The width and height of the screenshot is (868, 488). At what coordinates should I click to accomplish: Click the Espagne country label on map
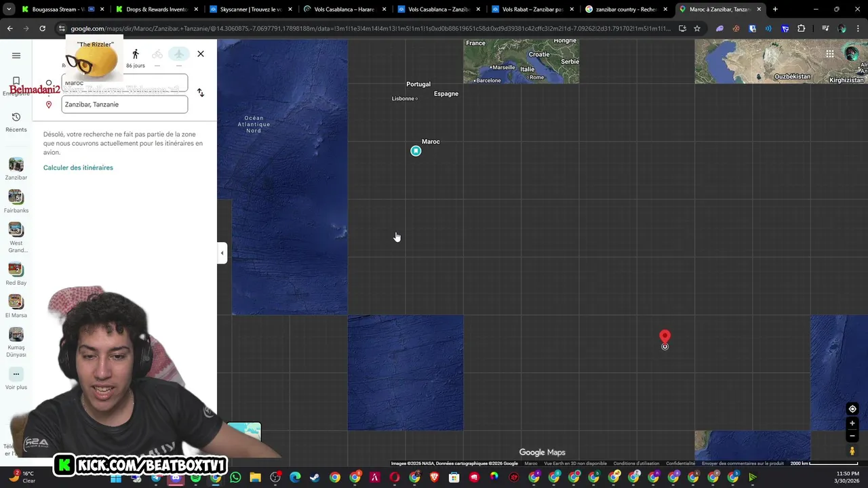446,94
